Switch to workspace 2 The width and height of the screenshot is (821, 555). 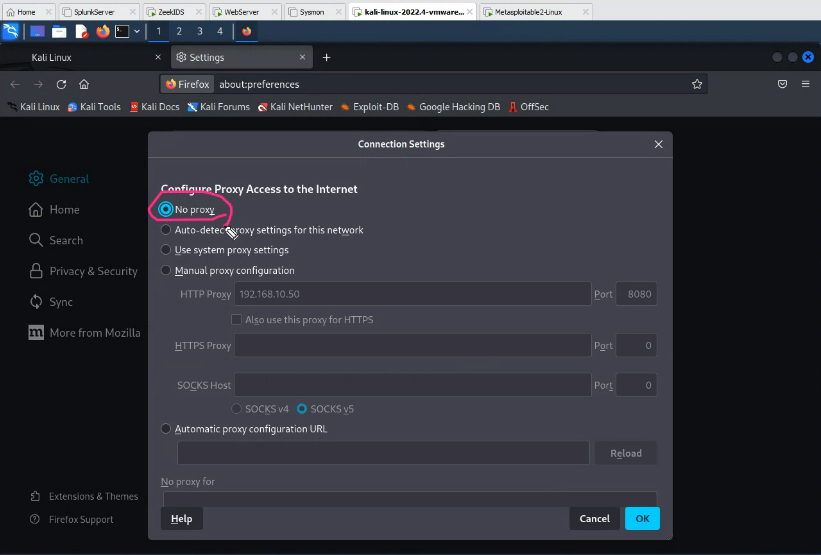pos(179,31)
